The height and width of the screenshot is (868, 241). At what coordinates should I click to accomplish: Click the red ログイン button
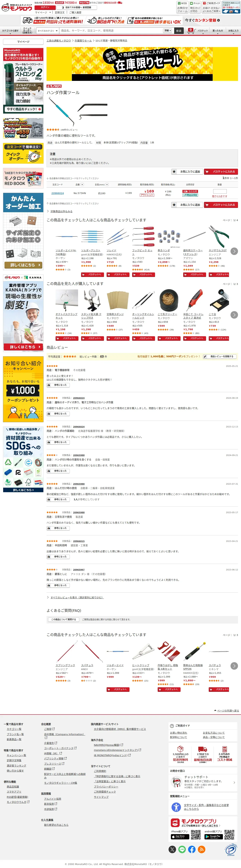[x=45, y=7]
